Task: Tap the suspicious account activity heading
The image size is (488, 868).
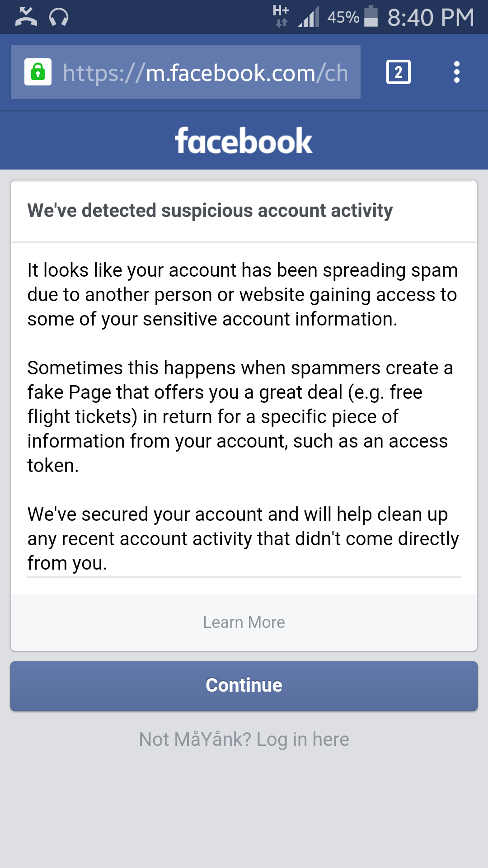Action: (211, 210)
